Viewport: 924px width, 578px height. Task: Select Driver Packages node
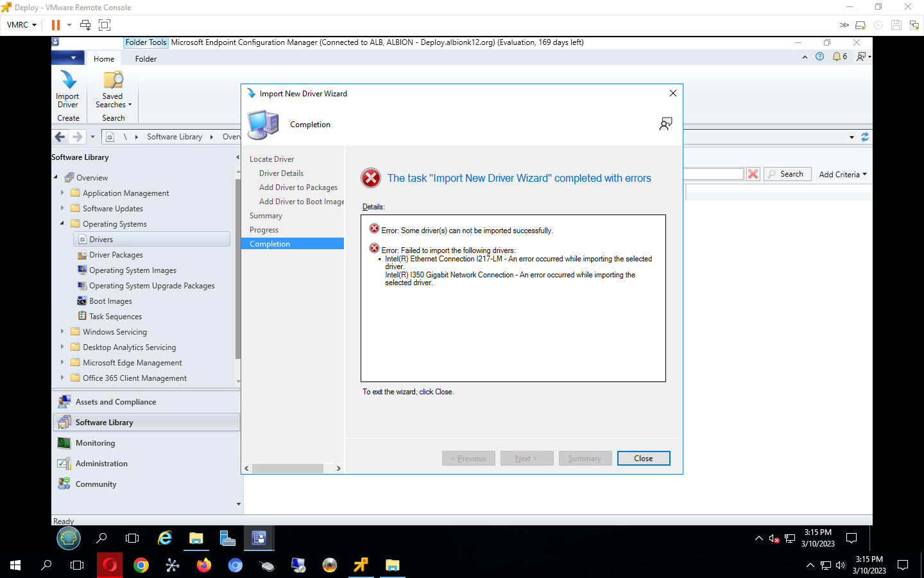coord(116,255)
